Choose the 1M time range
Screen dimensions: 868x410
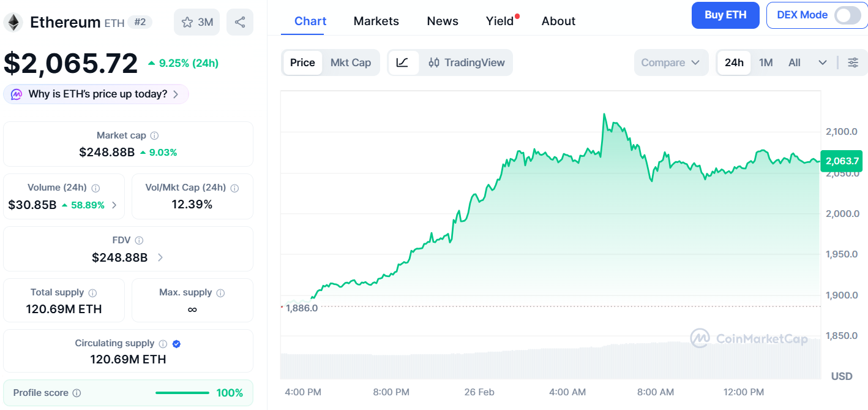point(766,63)
